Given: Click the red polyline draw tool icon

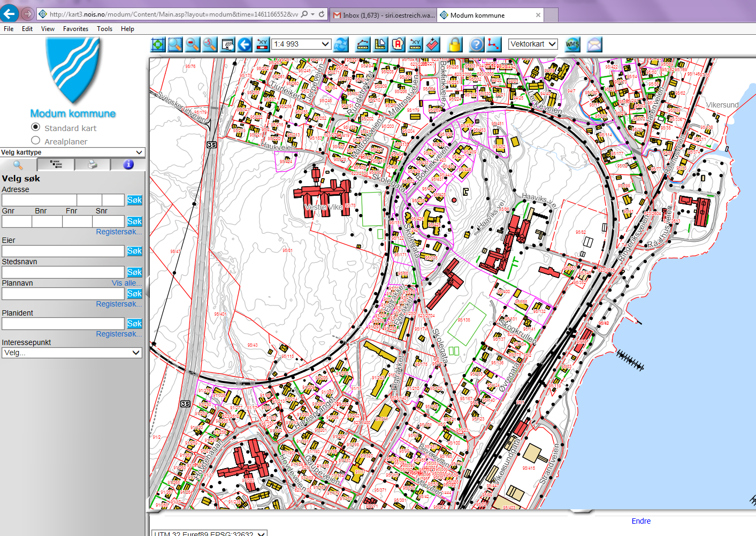Looking at the screenshot, I should [494, 44].
